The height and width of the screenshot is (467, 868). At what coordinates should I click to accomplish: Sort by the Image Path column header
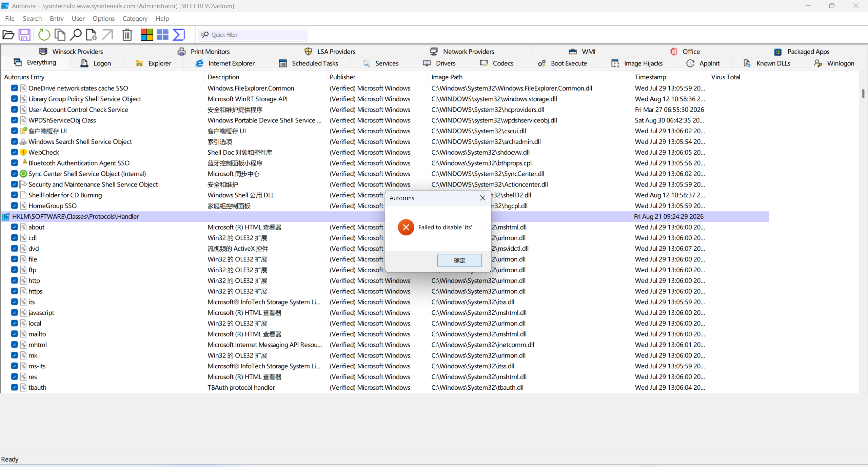(529, 77)
